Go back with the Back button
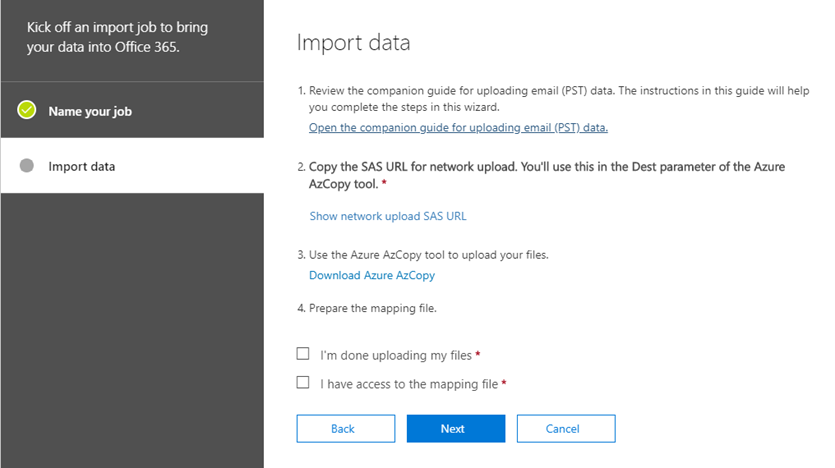 pos(346,429)
